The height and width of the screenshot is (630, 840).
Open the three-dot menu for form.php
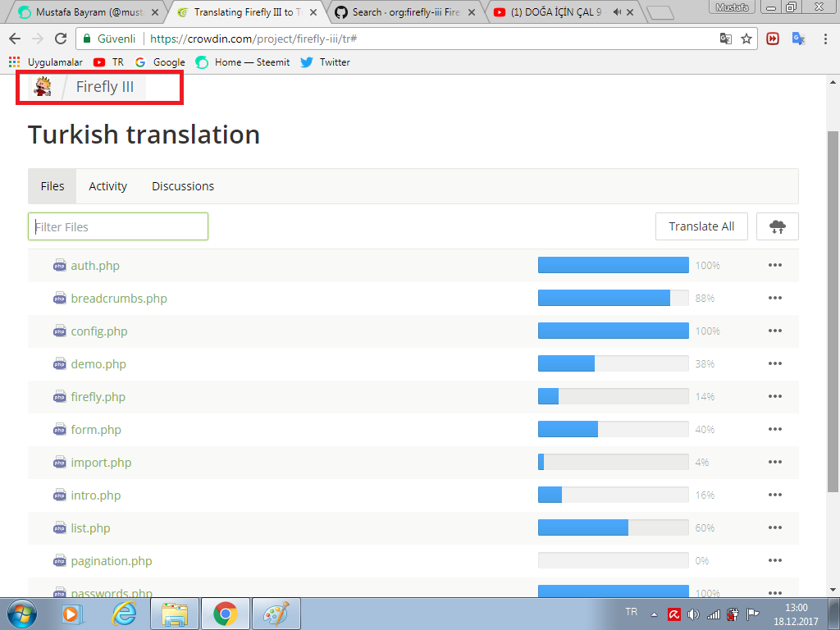774,429
